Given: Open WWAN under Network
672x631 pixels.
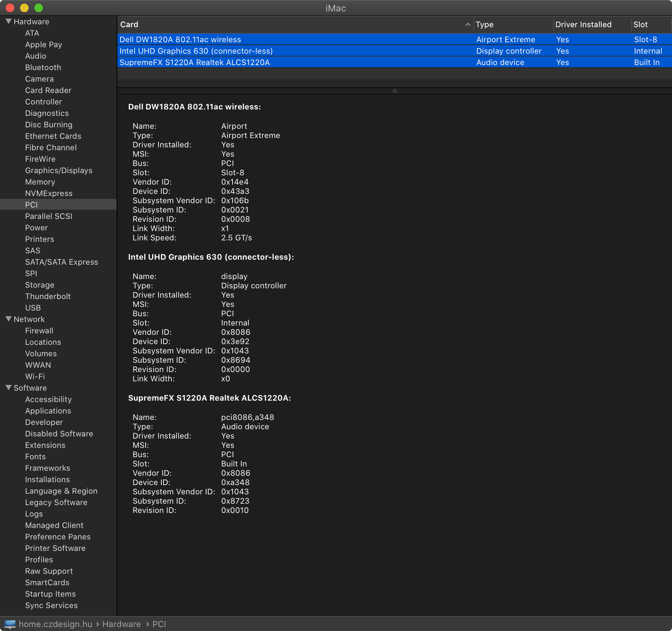Looking at the screenshot, I should (38, 365).
